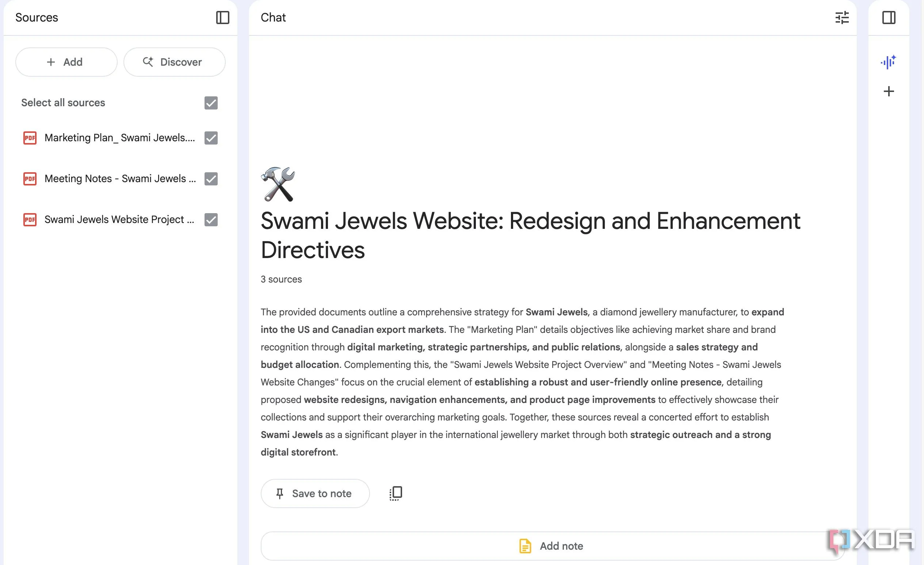This screenshot has height=565, width=924.
Task: Click the 'Sources' panel heading
Action: pyautogui.click(x=37, y=18)
